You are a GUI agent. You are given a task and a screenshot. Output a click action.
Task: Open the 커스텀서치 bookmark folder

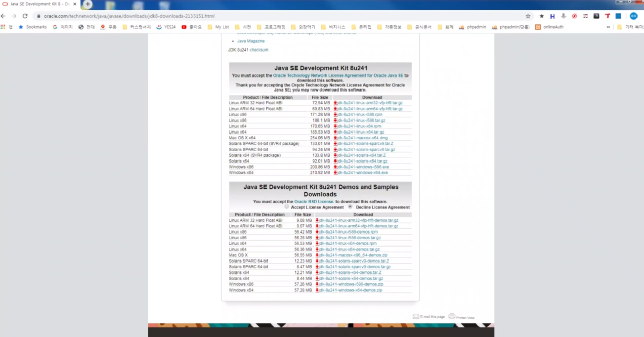137,27
